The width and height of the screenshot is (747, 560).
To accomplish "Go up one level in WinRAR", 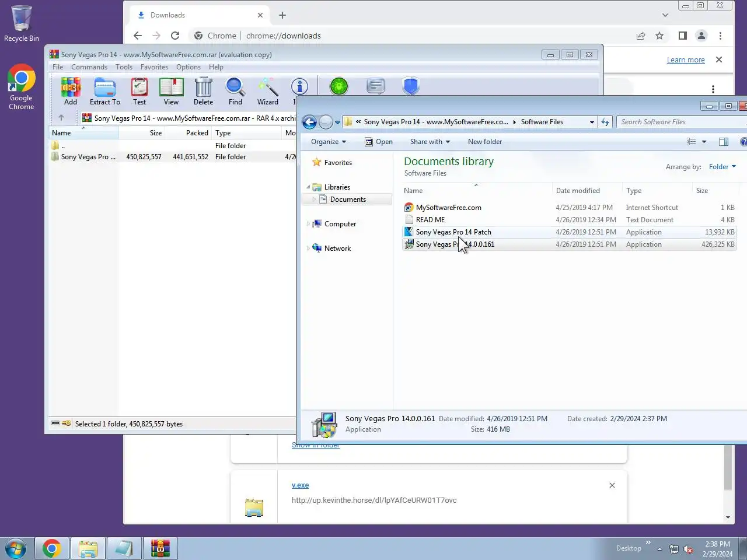I will (61, 118).
